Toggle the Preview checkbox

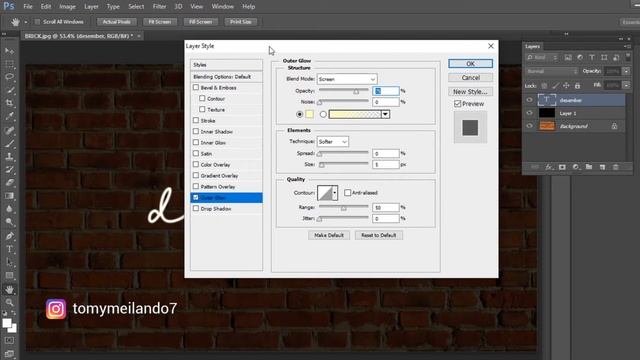[x=458, y=104]
